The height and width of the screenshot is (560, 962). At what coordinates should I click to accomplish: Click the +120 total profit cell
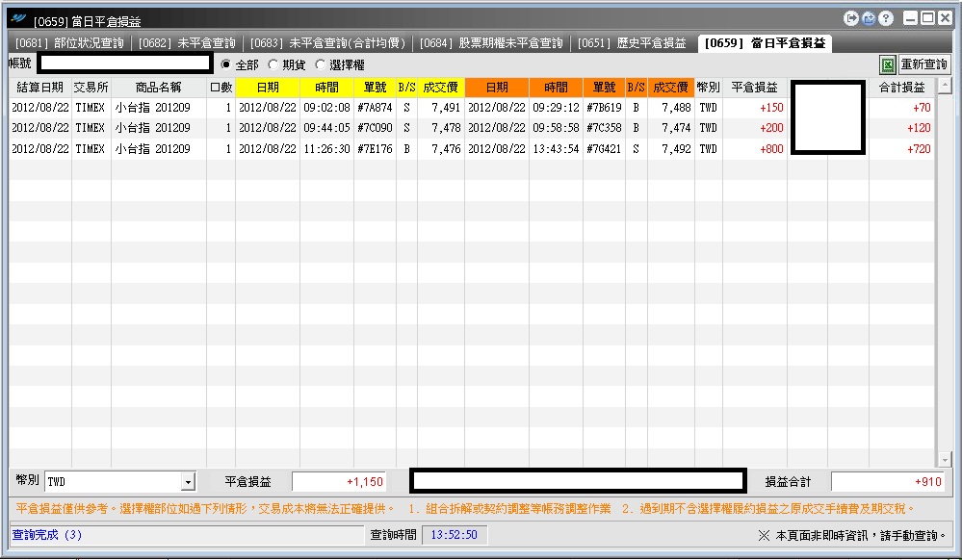click(x=902, y=128)
